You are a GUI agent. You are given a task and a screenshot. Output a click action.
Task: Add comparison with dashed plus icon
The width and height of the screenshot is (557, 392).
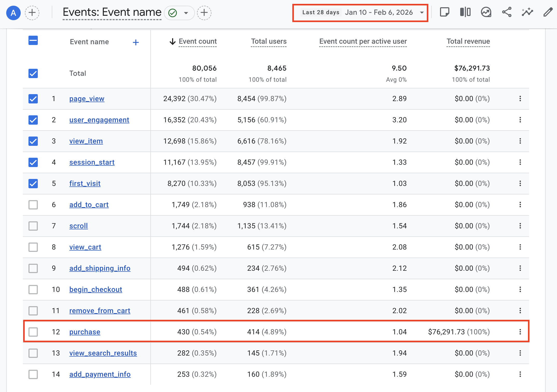pos(32,13)
